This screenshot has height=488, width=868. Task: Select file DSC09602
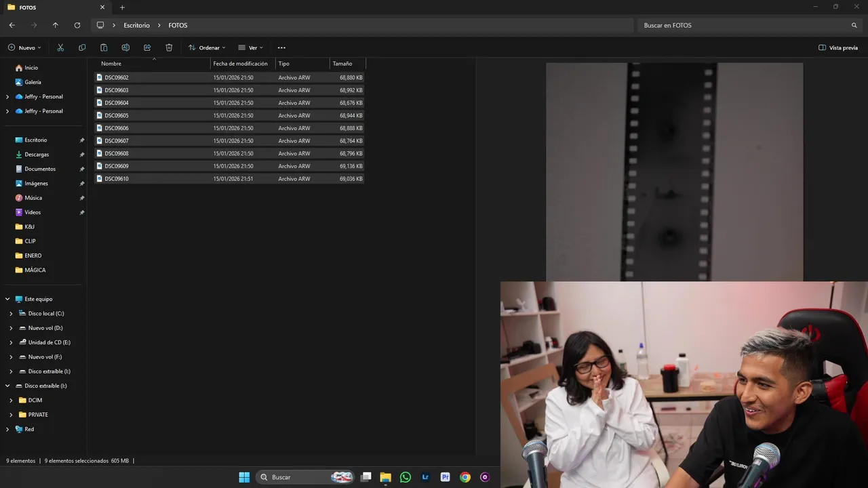229,78
